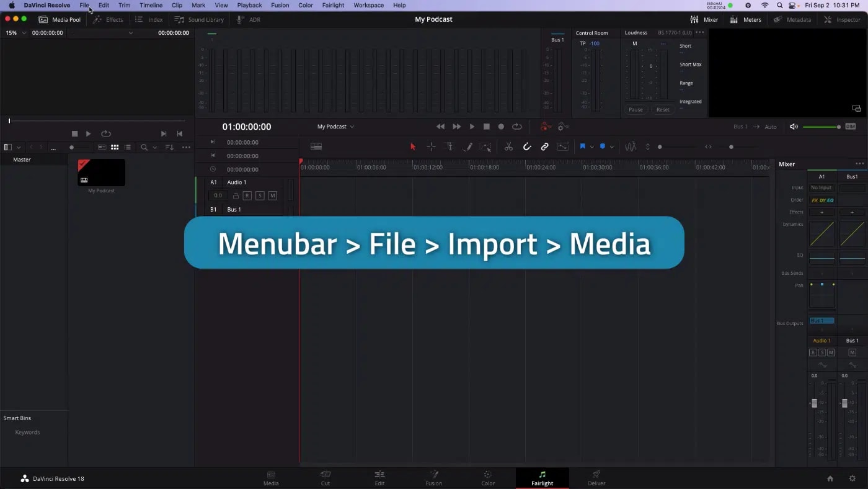Arm Audio 1 for recording
The image size is (868, 489).
tap(247, 195)
